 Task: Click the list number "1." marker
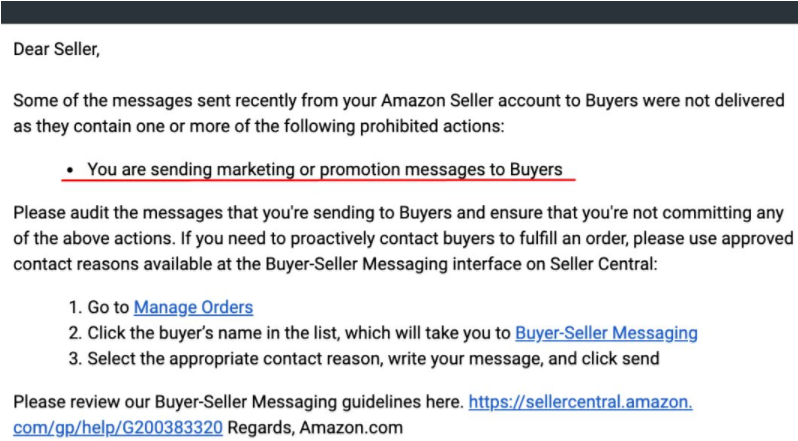pos(75,307)
